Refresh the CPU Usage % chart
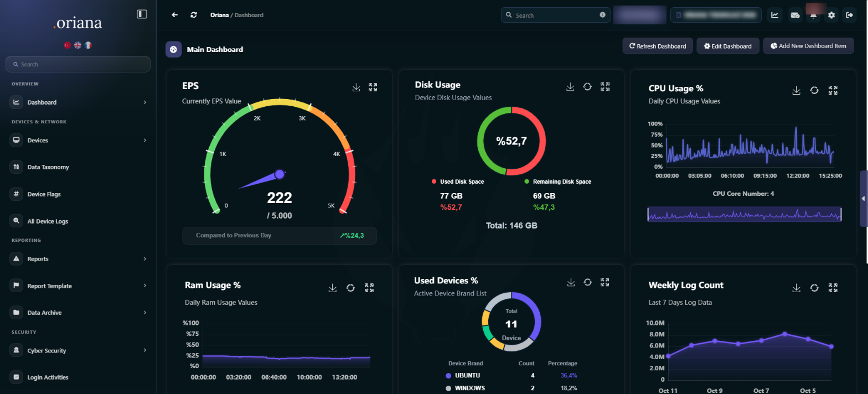Image resolution: width=868 pixels, height=394 pixels. [x=814, y=90]
